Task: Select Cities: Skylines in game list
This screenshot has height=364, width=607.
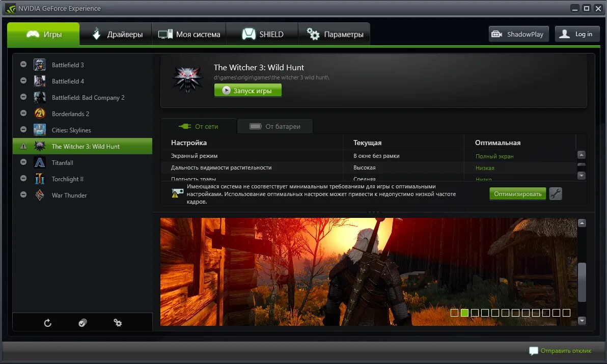Action: coord(82,130)
